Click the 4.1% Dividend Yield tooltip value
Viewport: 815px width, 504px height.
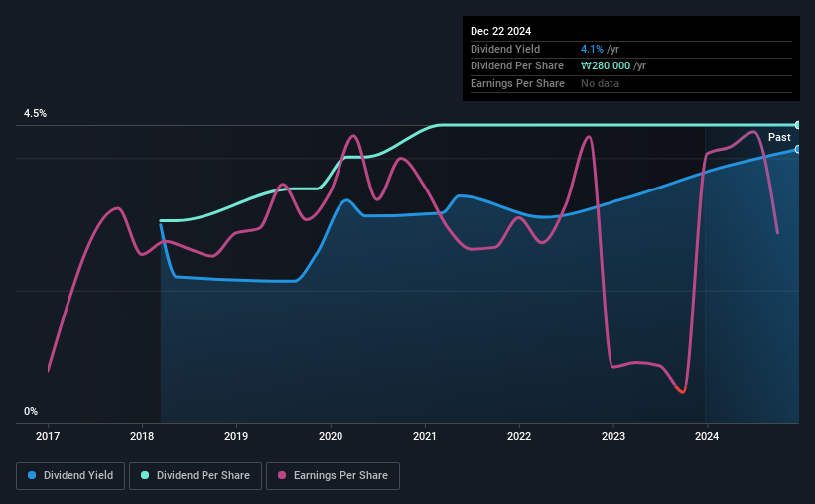click(x=592, y=49)
